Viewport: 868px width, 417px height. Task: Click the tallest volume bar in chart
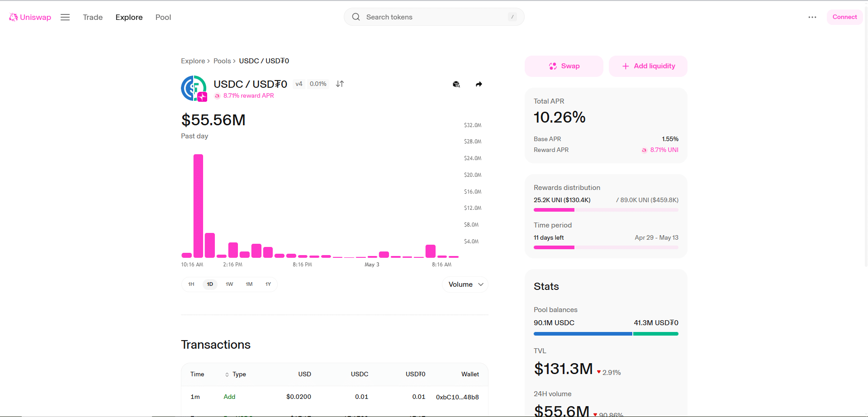coord(198,206)
